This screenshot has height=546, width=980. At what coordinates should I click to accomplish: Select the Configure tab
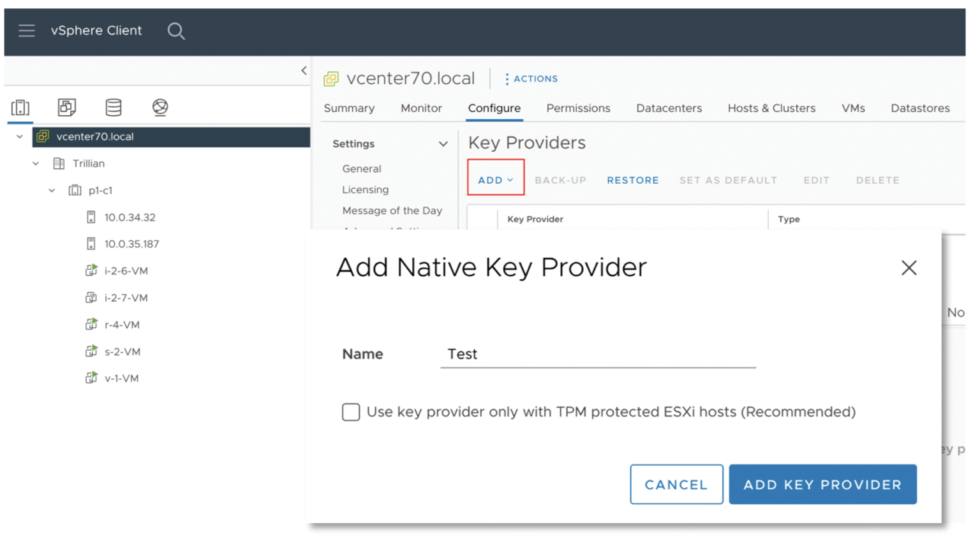point(494,108)
